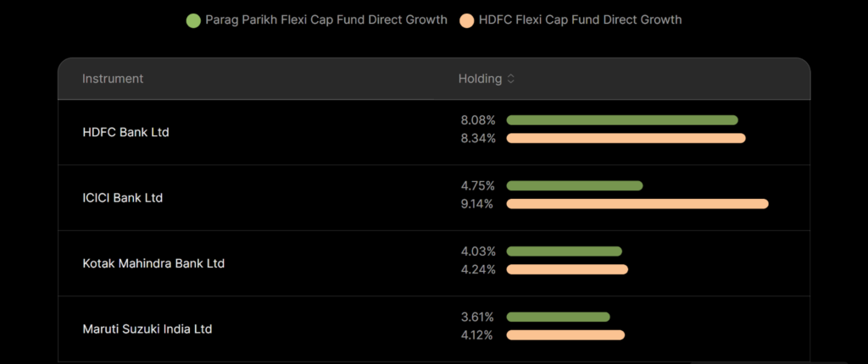Click the 9.14% holding value text

477,204
